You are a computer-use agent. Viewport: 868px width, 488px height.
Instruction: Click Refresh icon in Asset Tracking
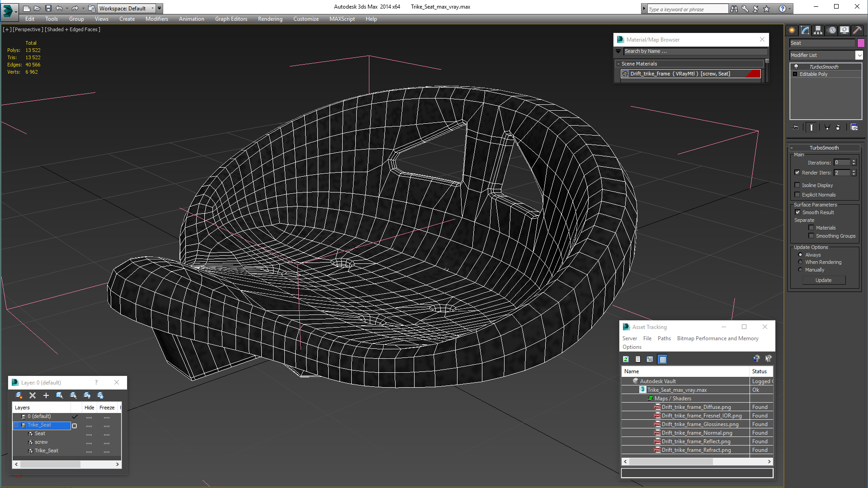coord(626,359)
